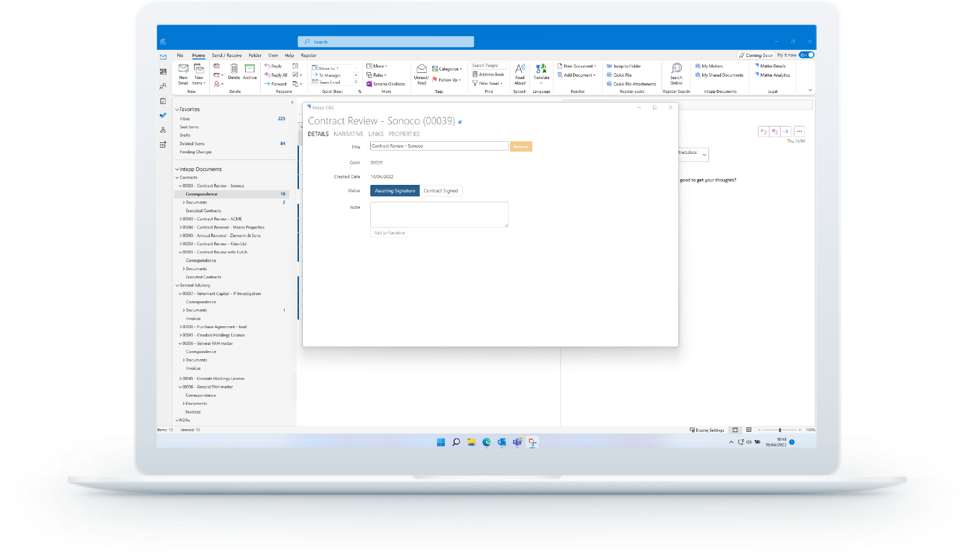This screenshot has width=974, height=560.
Task: Open the Calendar from the left sidebar
Action: [x=163, y=72]
